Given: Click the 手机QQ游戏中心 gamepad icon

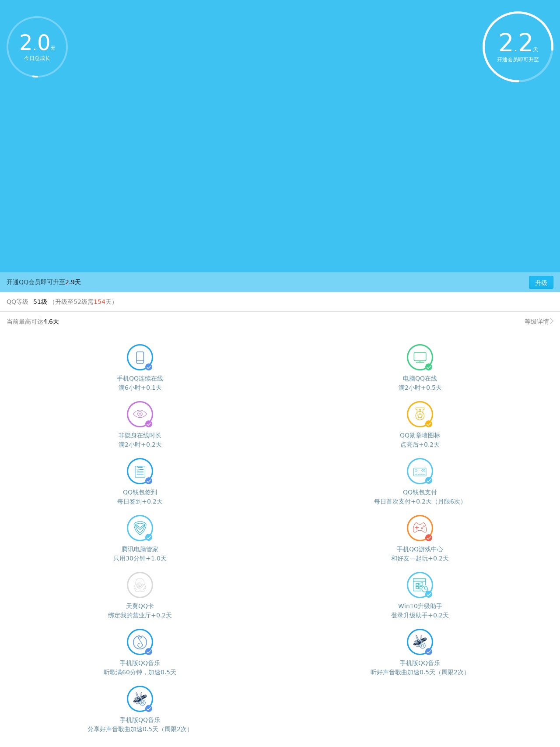Looking at the screenshot, I should click(420, 528).
